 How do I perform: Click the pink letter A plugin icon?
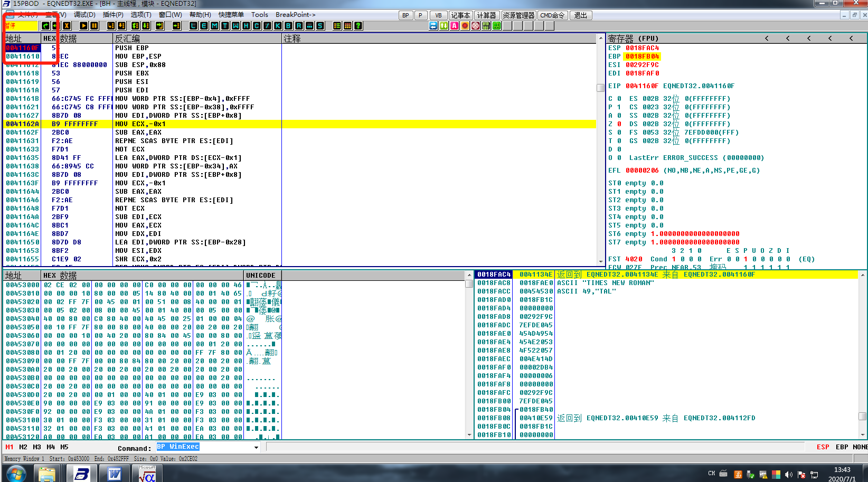(455, 25)
